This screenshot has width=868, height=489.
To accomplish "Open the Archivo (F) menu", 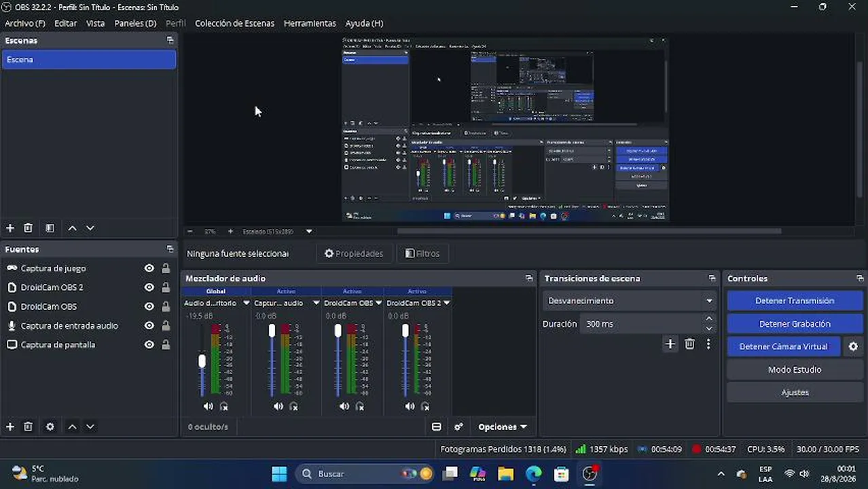I will tap(24, 23).
